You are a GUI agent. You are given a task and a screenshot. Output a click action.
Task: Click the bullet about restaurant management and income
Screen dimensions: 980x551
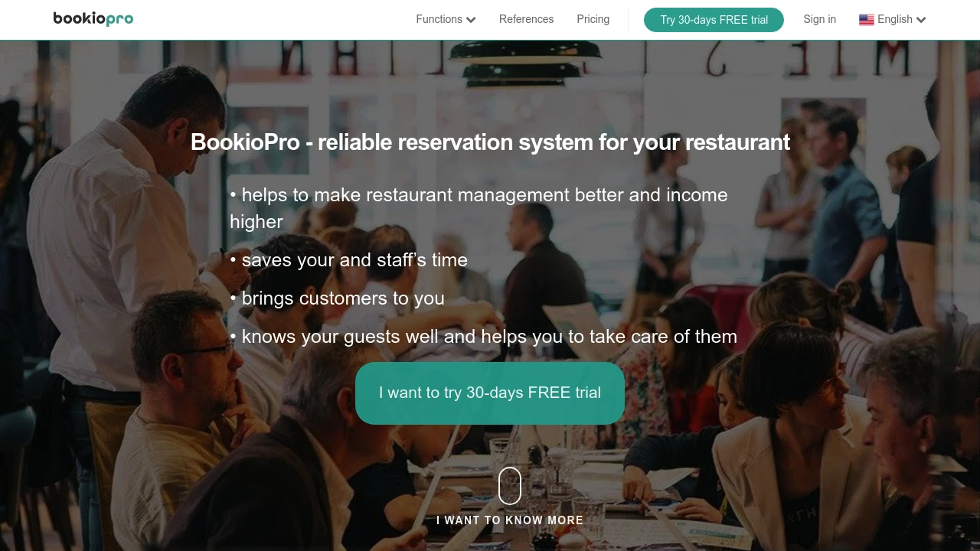point(479,208)
